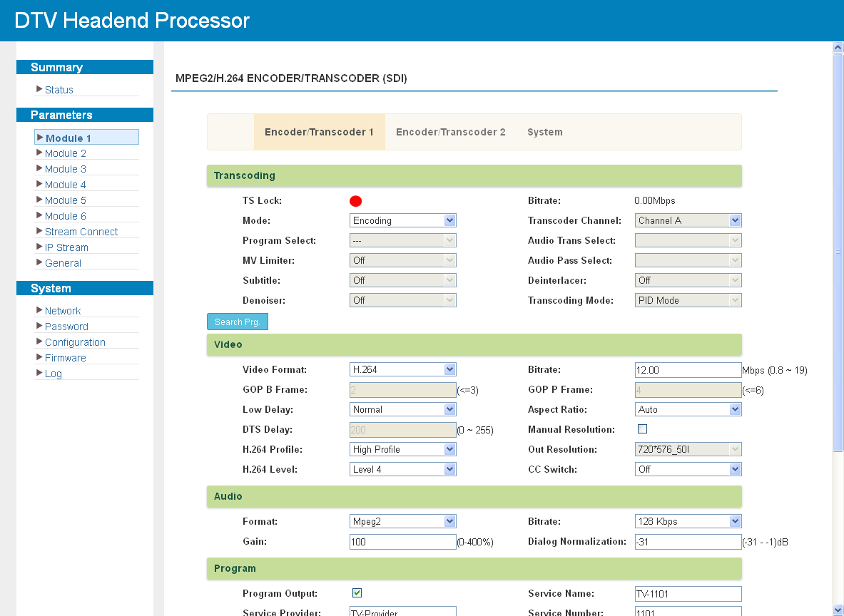Click the Video section header
This screenshot has width=844, height=616.
[474, 345]
